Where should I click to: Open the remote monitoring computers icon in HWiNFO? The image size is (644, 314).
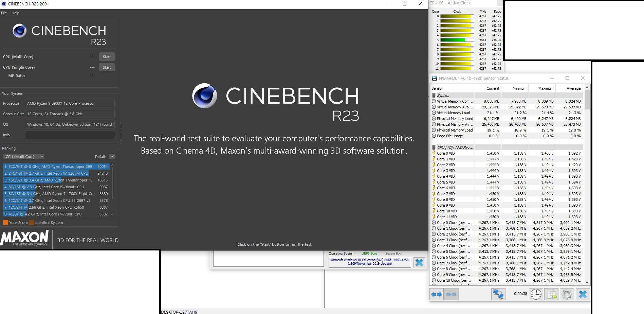pos(498,294)
